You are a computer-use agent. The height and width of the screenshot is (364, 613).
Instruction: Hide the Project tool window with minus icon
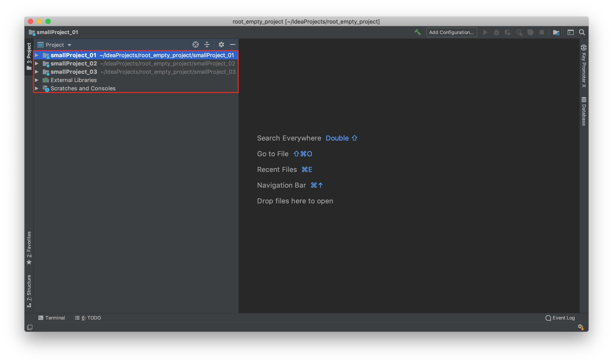pyautogui.click(x=232, y=45)
